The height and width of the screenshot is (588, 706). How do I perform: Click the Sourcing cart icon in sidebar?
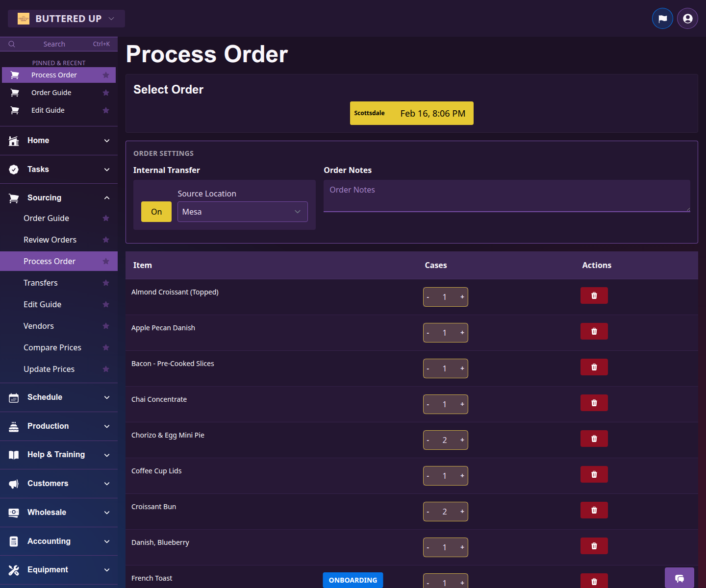coord(13,197)
